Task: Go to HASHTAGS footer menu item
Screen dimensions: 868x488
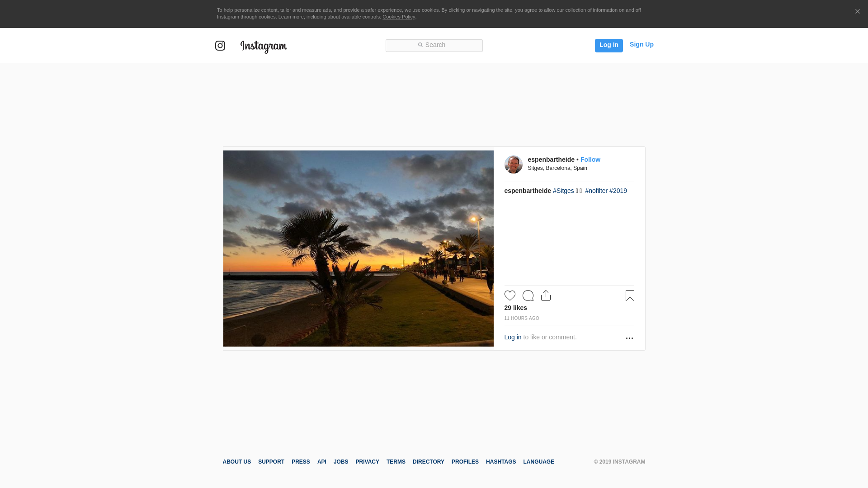Action: [x=501, y=462]
